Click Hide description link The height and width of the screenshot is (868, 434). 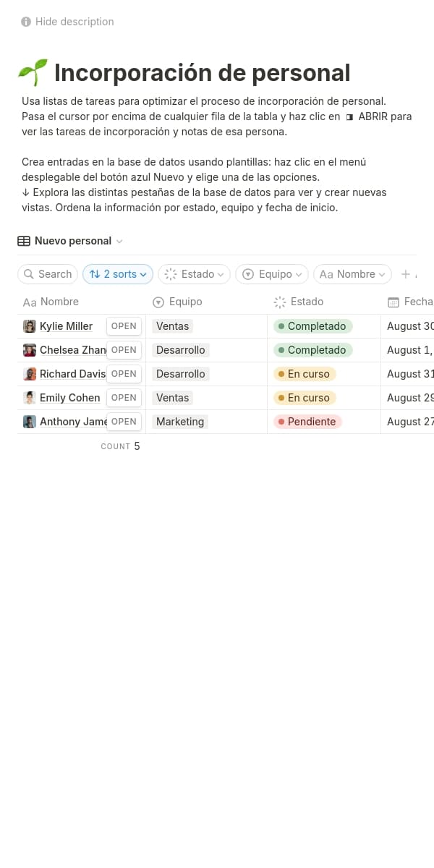pyautogui.click(x=75, y=22)
